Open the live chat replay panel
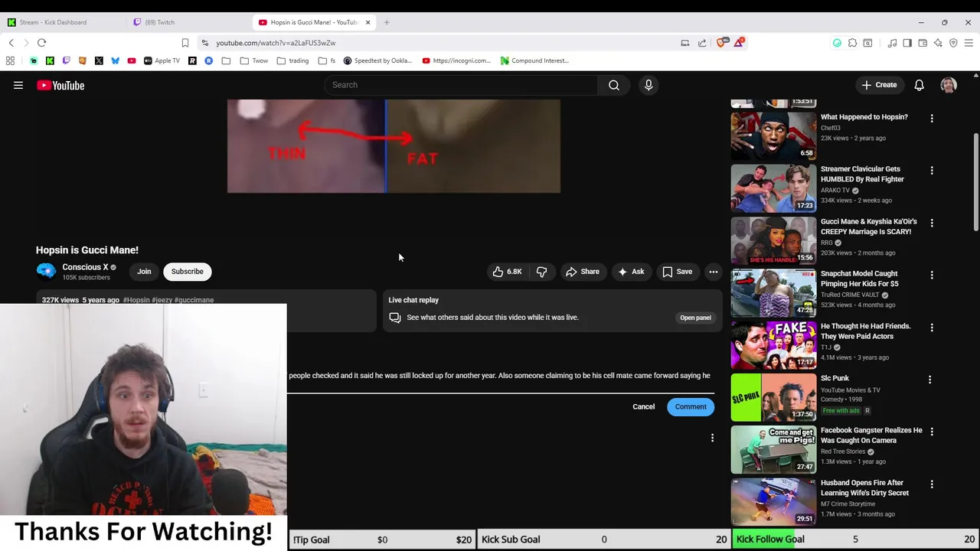Screen dimensions: 980x551 (x=695, y=318)
